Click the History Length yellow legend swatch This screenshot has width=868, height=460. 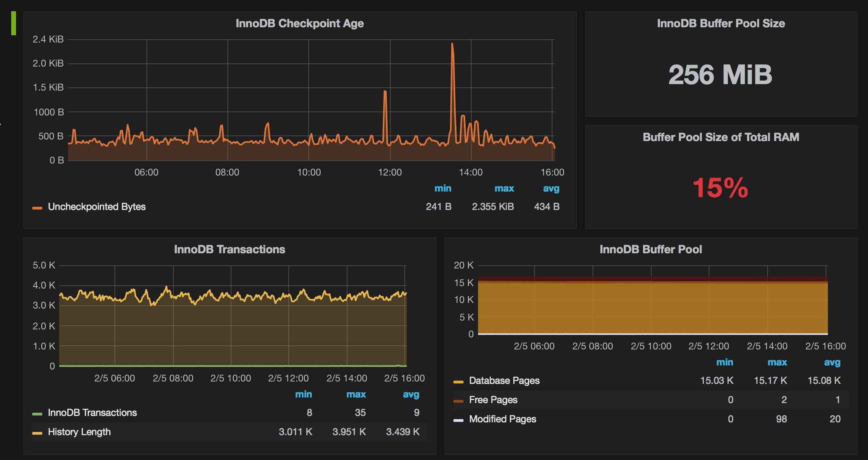37,433
